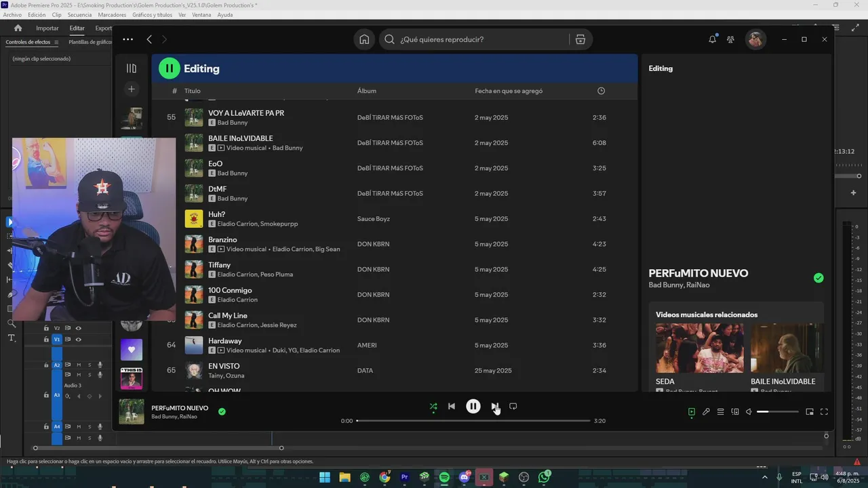This screenshot has height=488, width=868.
Task: Enter Spotify full screen mode
Action: coord(824,411)
